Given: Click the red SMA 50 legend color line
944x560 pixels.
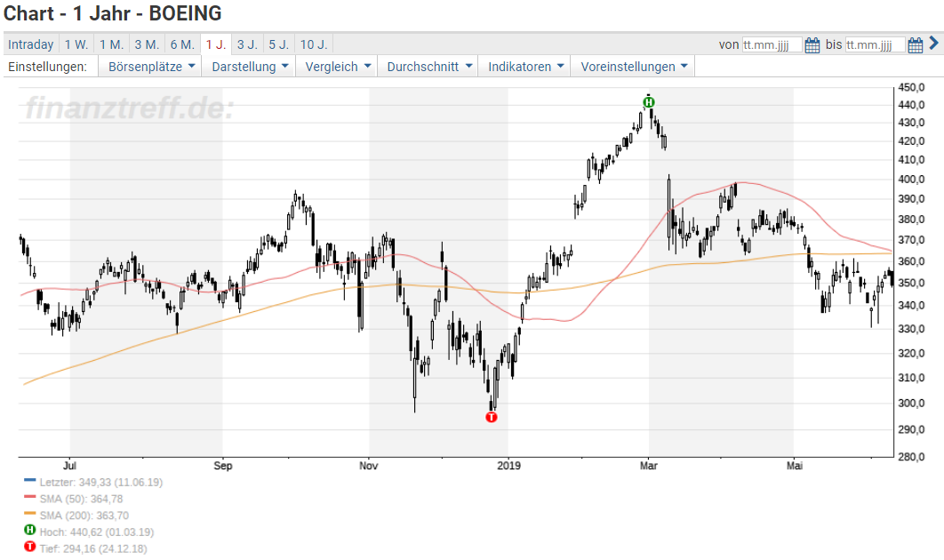Looking at the screenshot, I should click(29, 497).
